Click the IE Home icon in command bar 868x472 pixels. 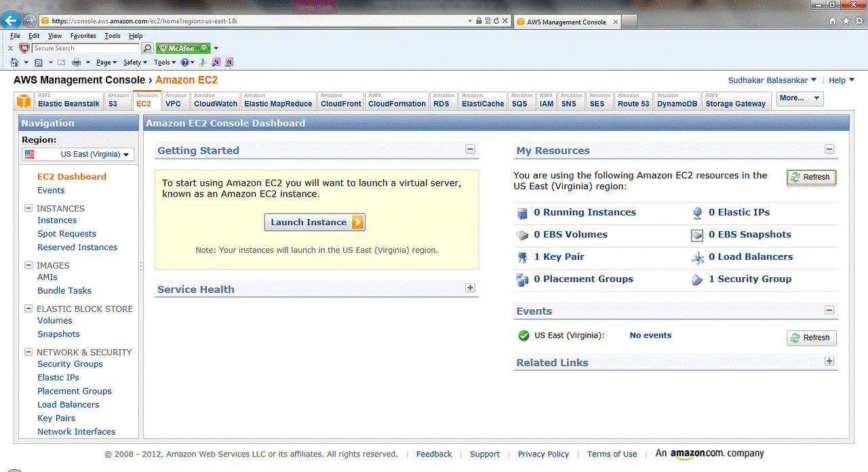click(x=14, y=62)
